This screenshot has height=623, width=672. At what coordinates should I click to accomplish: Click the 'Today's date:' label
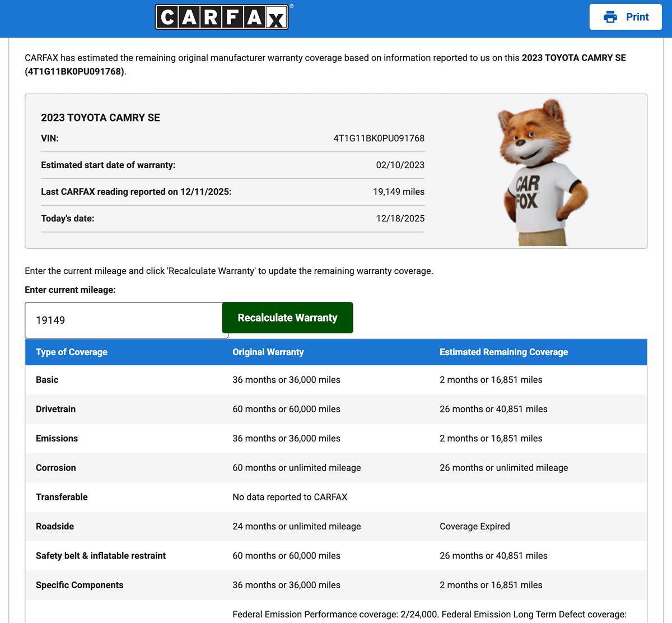coord(68,218)
